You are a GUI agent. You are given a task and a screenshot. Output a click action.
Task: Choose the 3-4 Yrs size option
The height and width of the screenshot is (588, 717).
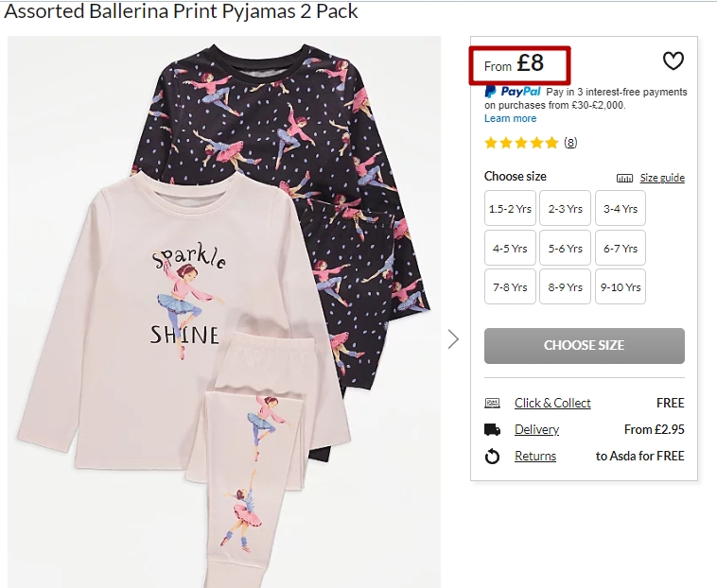621,208
